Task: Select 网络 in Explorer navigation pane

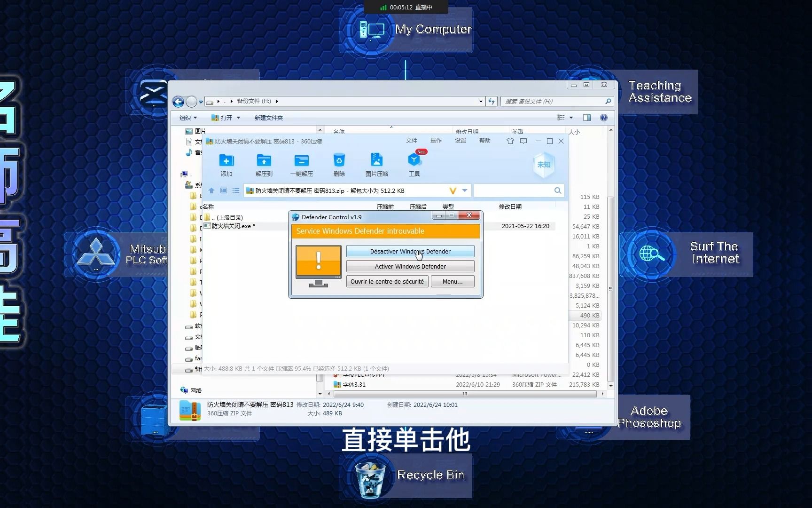Action: (x=191, y=390)
